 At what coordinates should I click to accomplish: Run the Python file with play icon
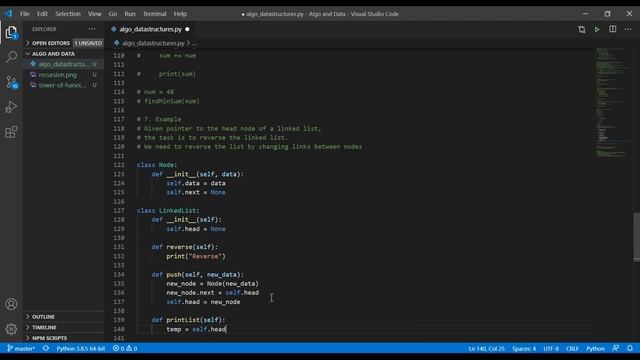pyautogui.click(x=597, y=29)
